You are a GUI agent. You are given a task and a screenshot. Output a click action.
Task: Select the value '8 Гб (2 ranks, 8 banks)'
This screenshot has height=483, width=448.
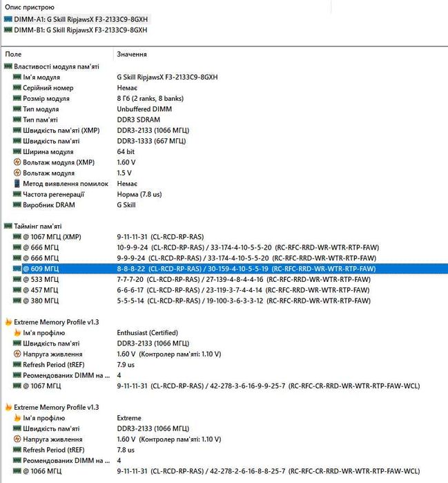[x=150, y=99]
